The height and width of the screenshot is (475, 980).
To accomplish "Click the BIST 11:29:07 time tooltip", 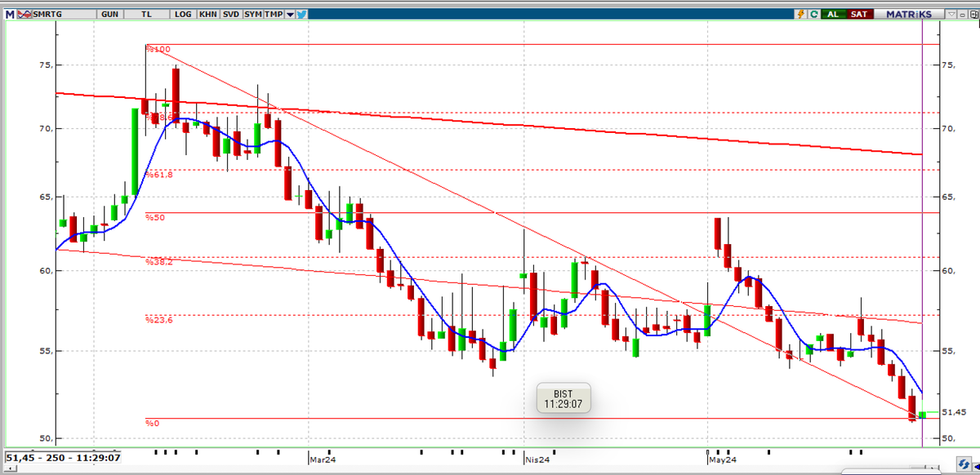I will pos(563,398).
